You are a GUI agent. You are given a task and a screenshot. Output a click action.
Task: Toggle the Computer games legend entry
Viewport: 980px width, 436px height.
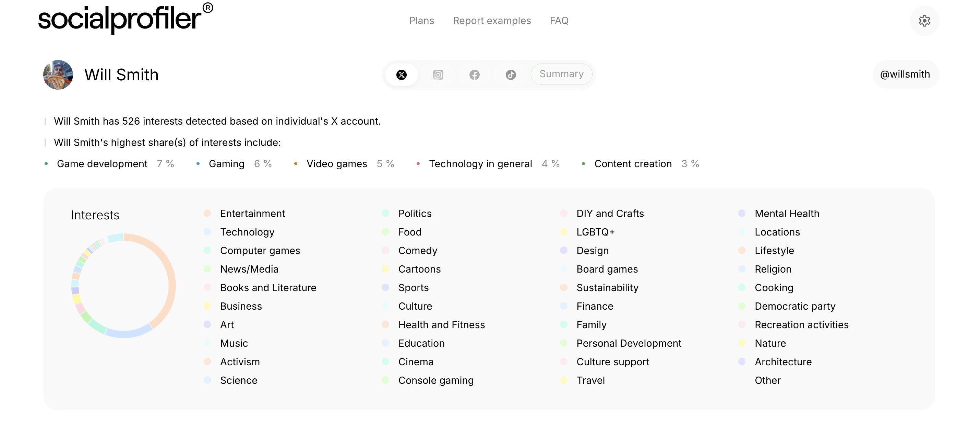[x=260, y=251]
